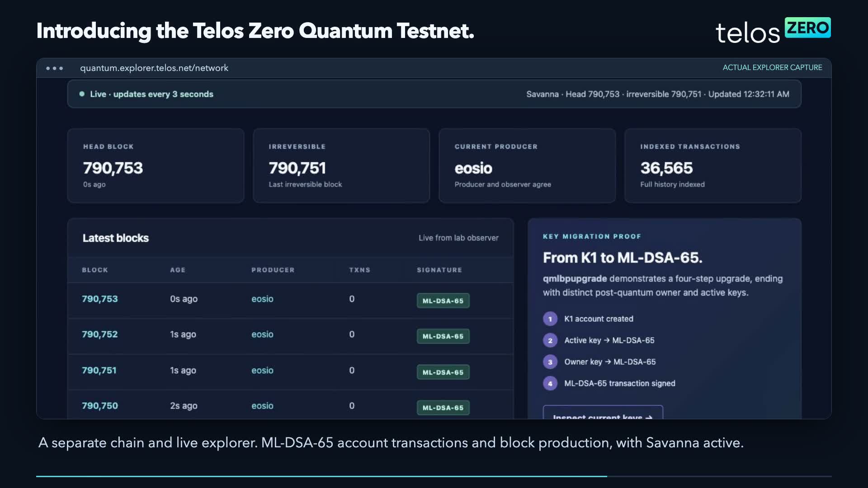Viewport: 868px width, 488px height.
Task: Click the PRODUCER column header
Action: (273, 270)
